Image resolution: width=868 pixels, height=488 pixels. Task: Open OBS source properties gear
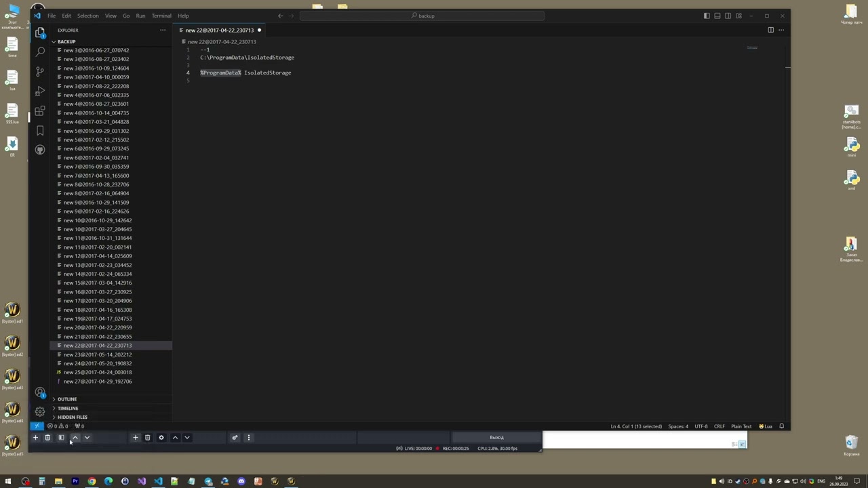(161, 438)
